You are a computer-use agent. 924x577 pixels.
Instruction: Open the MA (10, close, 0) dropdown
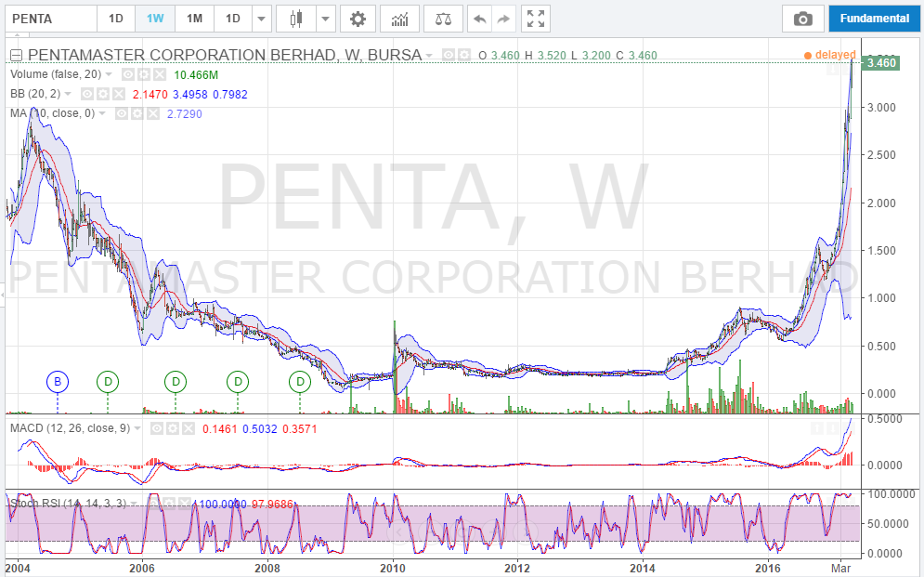(x=102, y=113)
